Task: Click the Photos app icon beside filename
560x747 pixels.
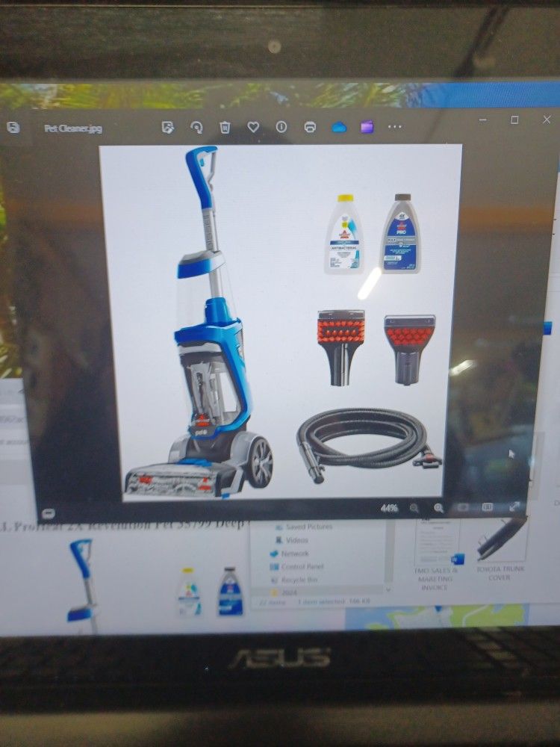Action: [x=13, y=128]
